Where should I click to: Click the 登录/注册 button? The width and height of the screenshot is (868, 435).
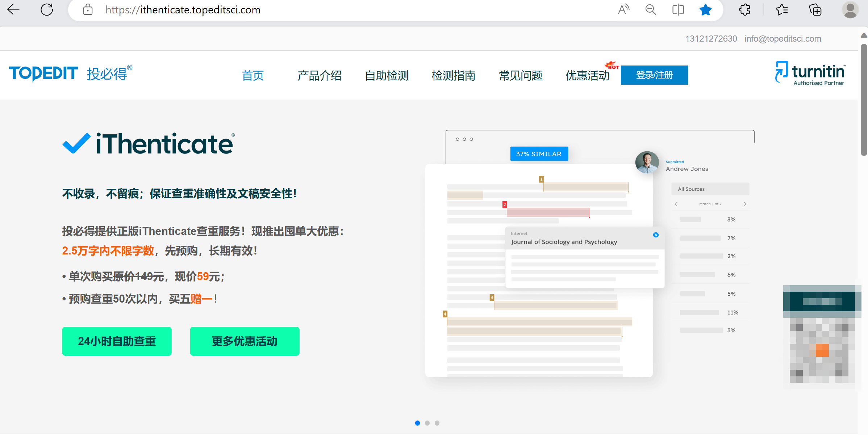click(x=654, y=75)
